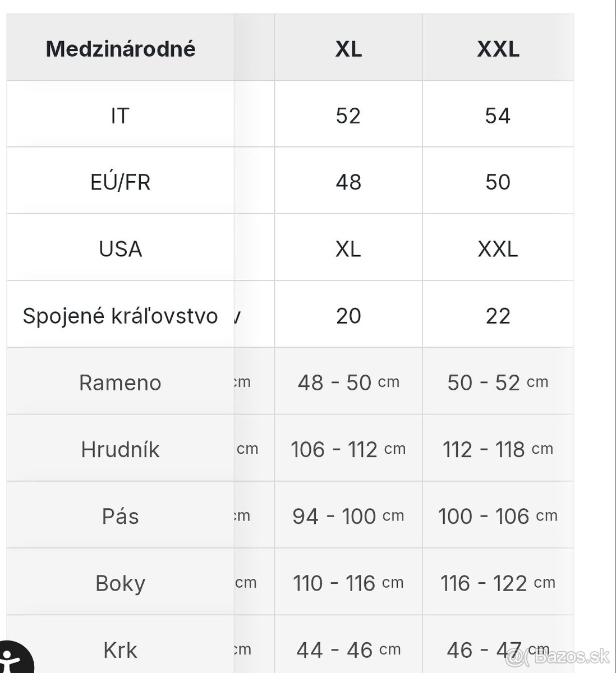This screenshot has height=673, width=616.
Task: Click IT size 52 cell
Action: 348,116
